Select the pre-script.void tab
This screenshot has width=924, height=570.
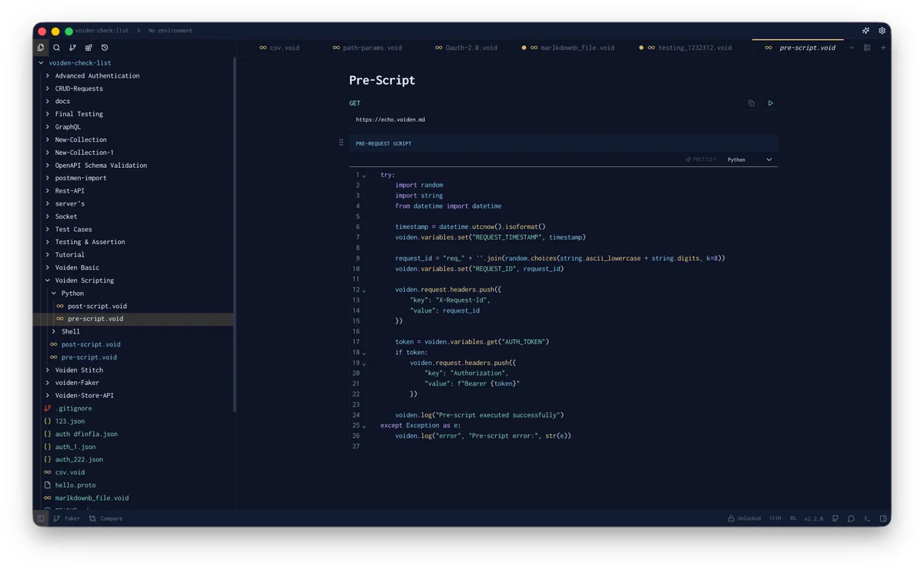[799, 48]
